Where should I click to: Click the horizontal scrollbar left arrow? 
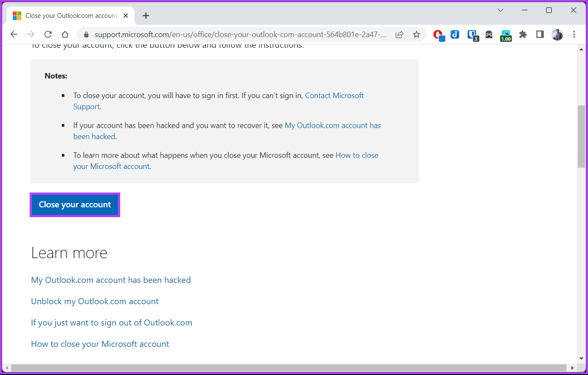6,368
